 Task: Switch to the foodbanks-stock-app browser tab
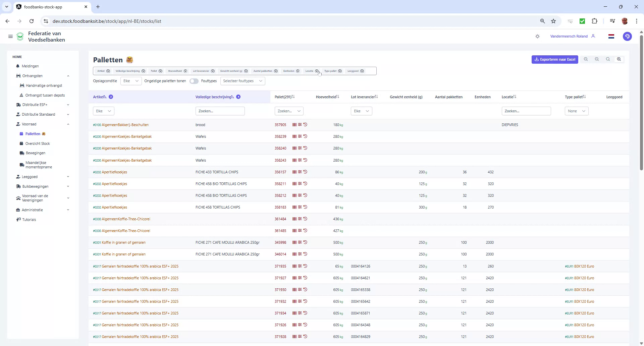pyautogui.click(x=44, y=7)
